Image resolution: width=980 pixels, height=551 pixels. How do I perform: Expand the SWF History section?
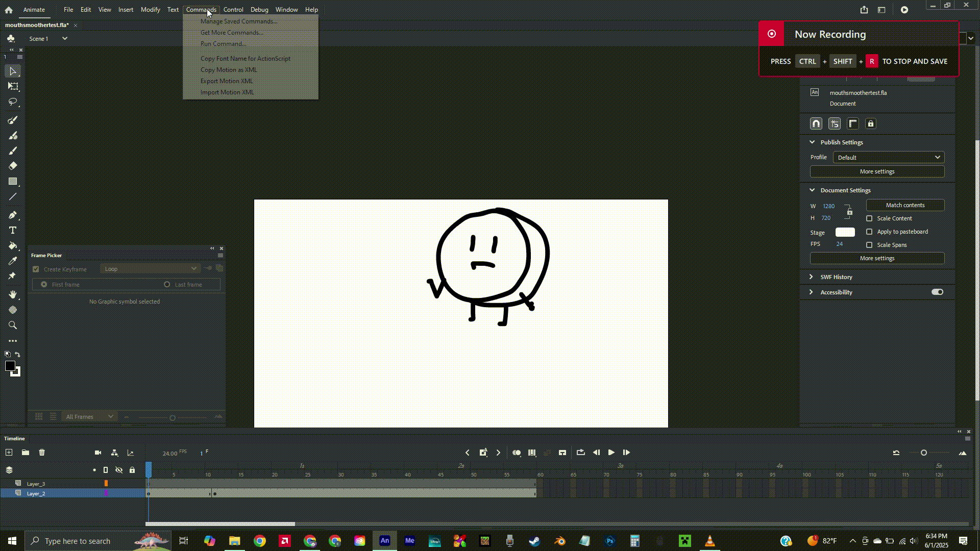coord(836,277)
